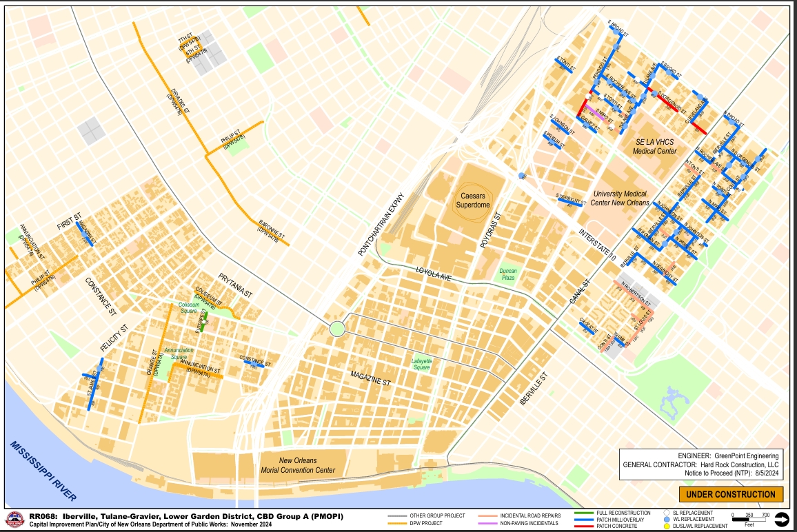Click the POYDRAS ST label
This screenshot has height=532, width=797.
pyautogui.click(x=490, y=230)
